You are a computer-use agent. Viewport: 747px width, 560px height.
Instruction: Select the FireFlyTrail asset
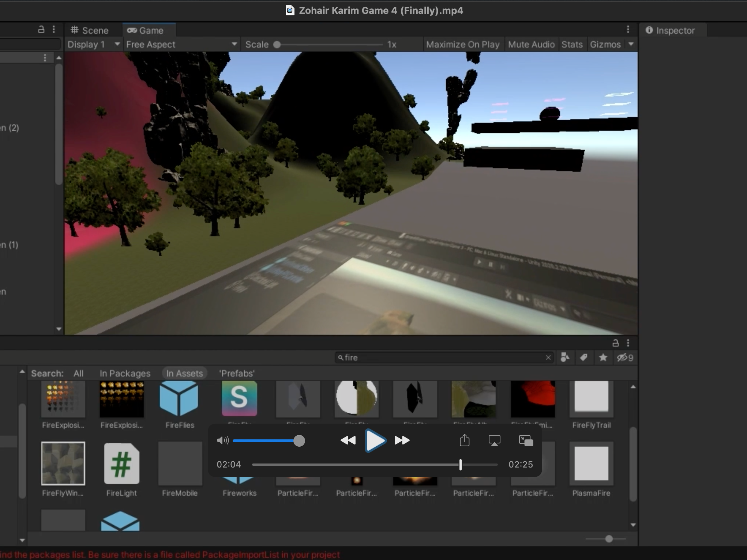pyautogui.click(x=591, y=405)
